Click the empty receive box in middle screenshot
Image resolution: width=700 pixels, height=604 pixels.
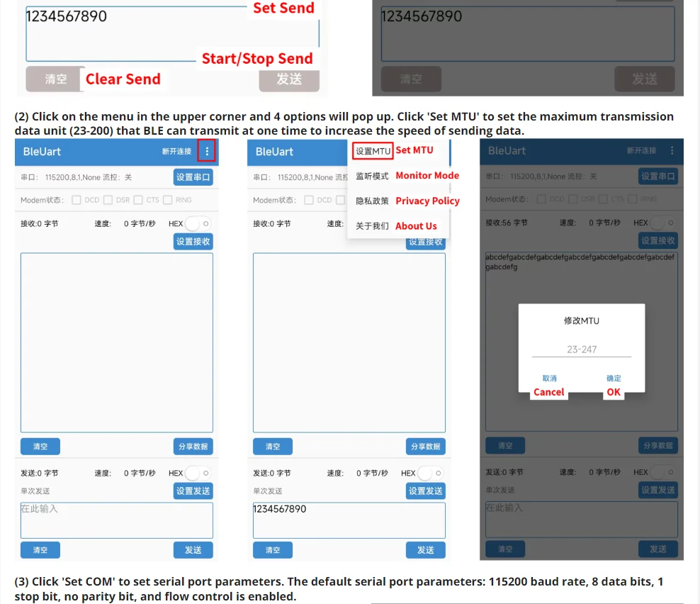tap(349, 342)
